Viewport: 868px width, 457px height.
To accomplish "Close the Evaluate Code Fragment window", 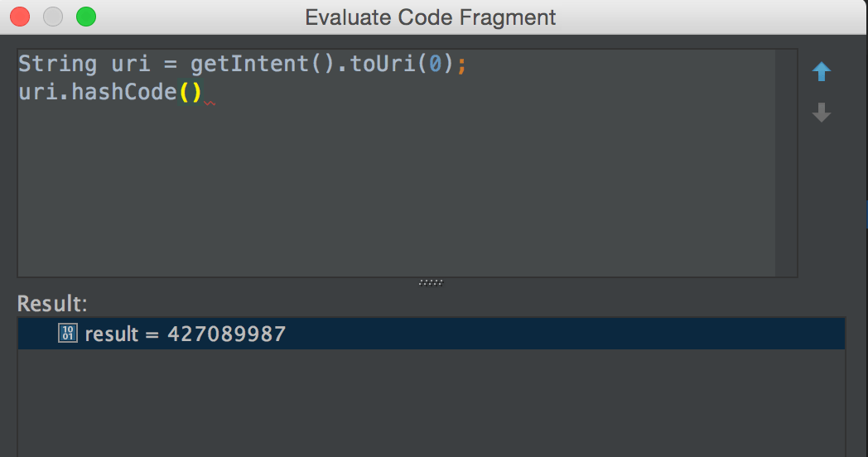I will pos(20,17).
